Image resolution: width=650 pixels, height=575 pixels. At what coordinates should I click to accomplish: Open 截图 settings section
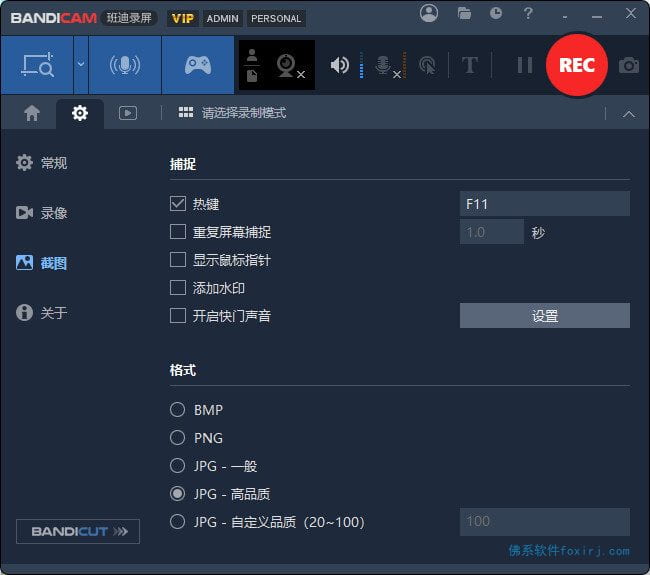41,263
